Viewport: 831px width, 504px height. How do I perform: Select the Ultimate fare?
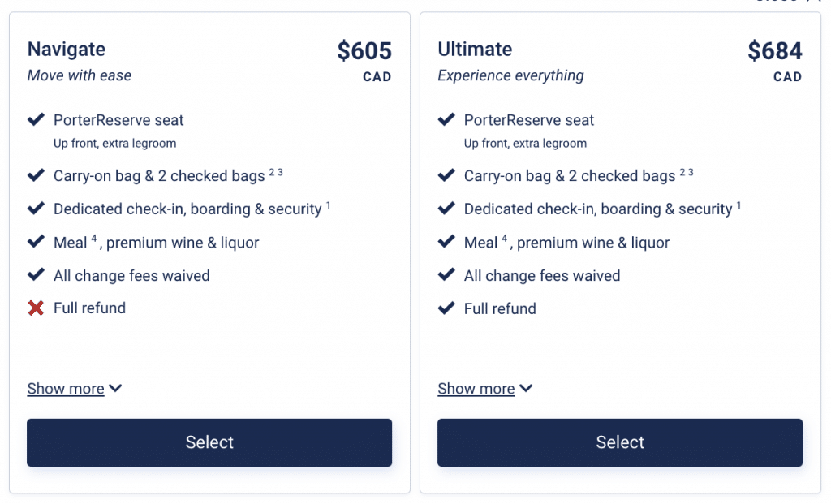point(619,442)
